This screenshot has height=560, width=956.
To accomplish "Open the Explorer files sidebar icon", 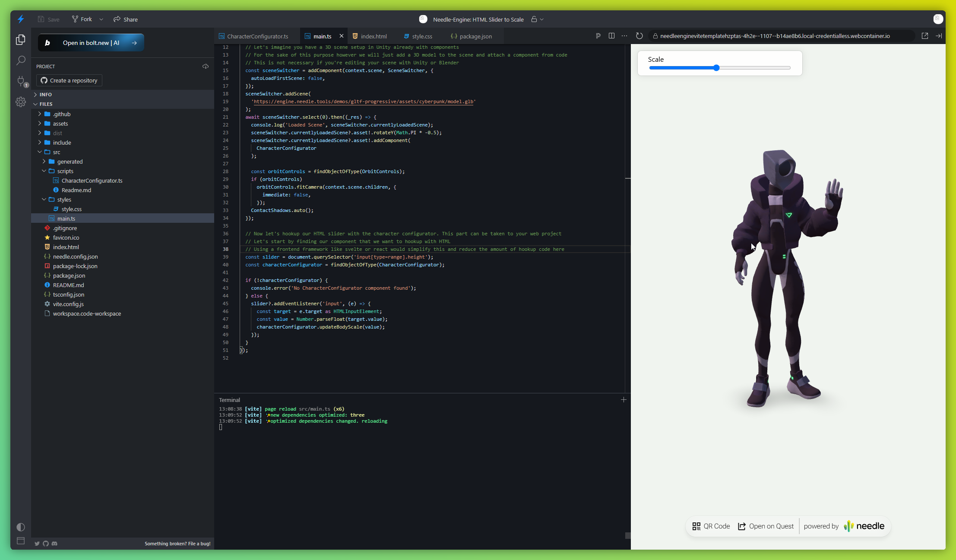I will [20, 40].
